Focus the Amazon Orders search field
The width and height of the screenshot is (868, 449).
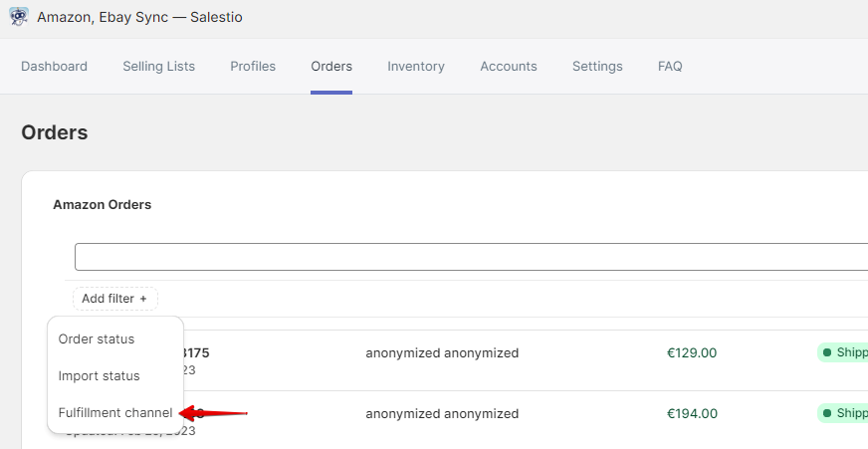click(471, 257)
